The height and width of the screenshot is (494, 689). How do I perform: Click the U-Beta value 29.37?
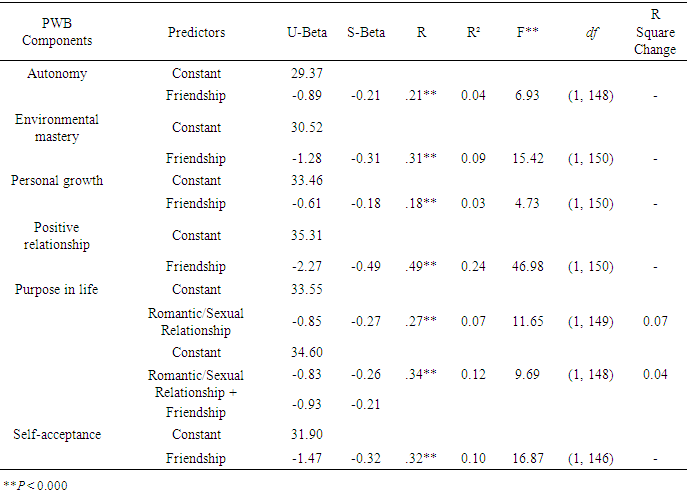point(301,73)
